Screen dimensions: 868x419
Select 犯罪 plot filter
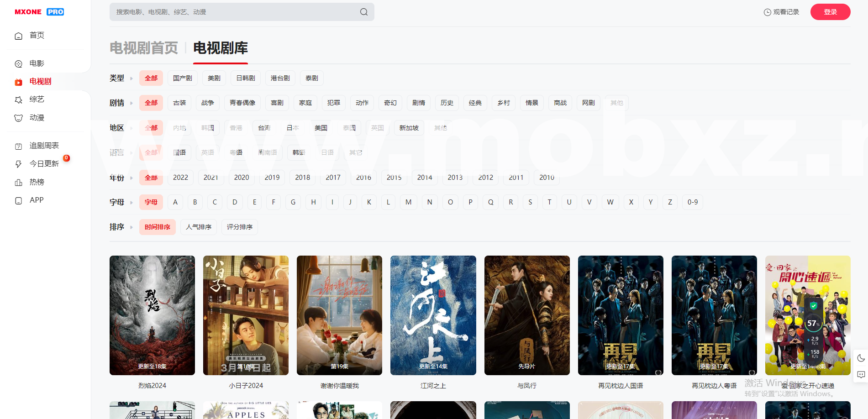(334, 103)
